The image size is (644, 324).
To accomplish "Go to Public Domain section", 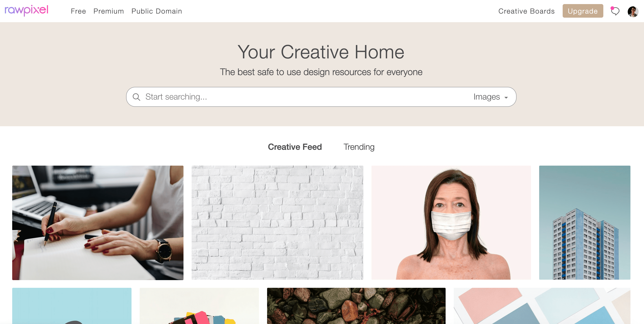I will (x=157, y=11).
